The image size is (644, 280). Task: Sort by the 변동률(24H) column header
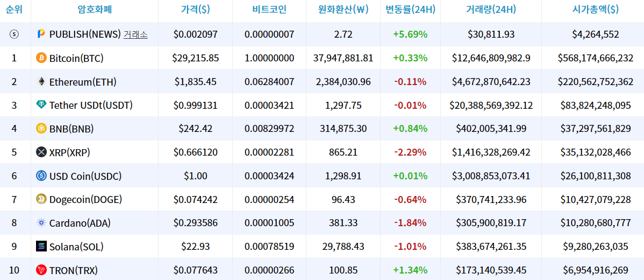click(410, 10)
